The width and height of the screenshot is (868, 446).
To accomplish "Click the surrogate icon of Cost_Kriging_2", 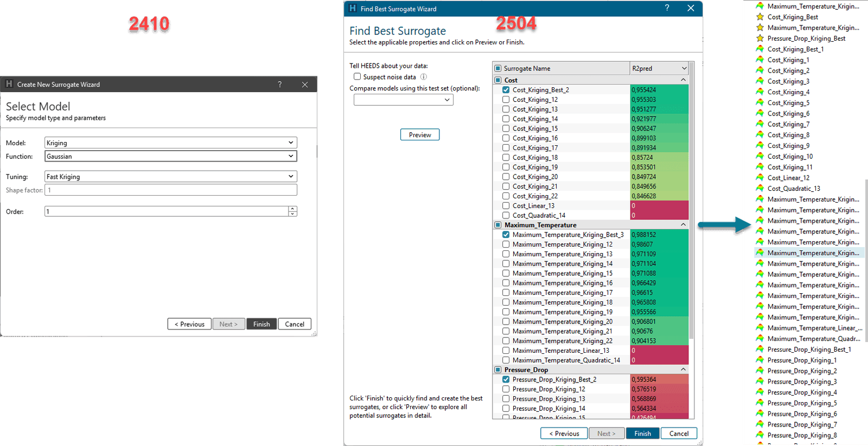I will [760, 70].
